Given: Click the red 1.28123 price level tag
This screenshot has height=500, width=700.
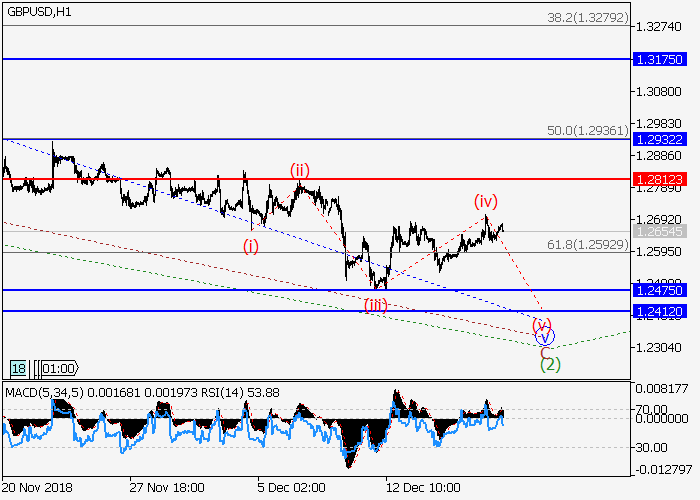Looking at the screenshot, I should [x=659, y=179].
